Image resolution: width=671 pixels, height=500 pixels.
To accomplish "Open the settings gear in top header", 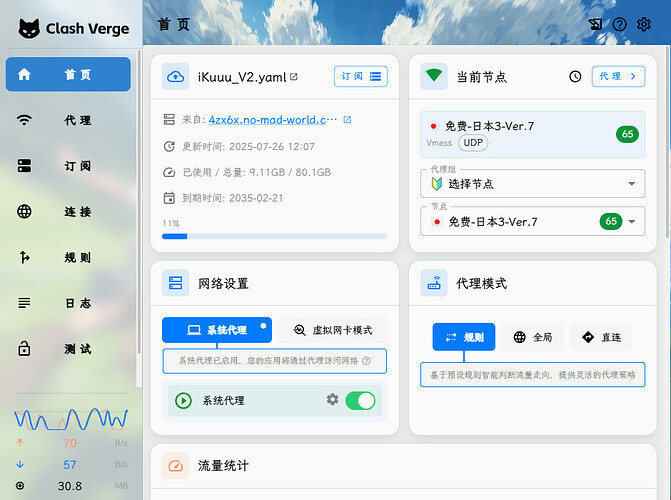I will [644, 24].
